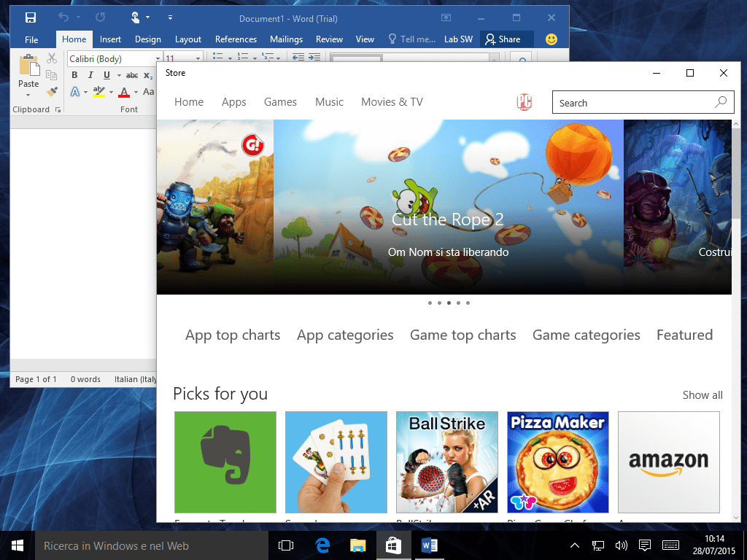Open the Amazon app thumbnail

click(x=668, y=462)
